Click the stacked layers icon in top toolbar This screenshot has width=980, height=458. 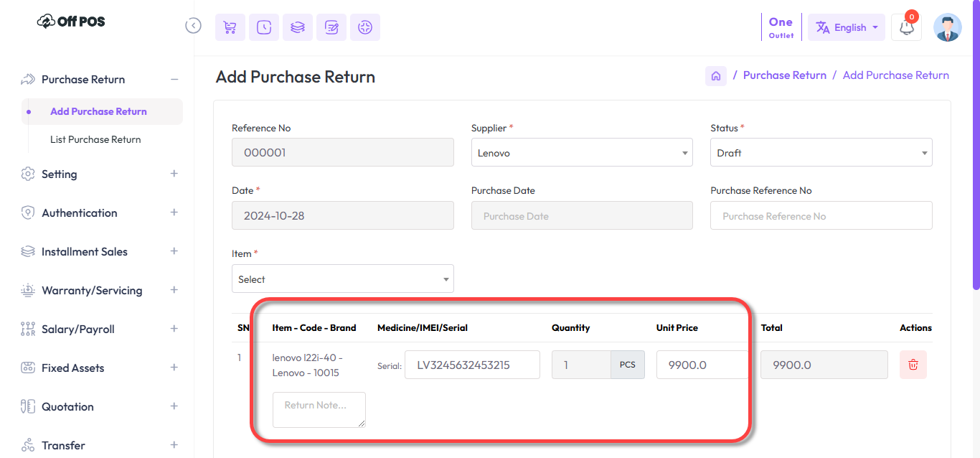pyautogui.click(x=298, y=27)
